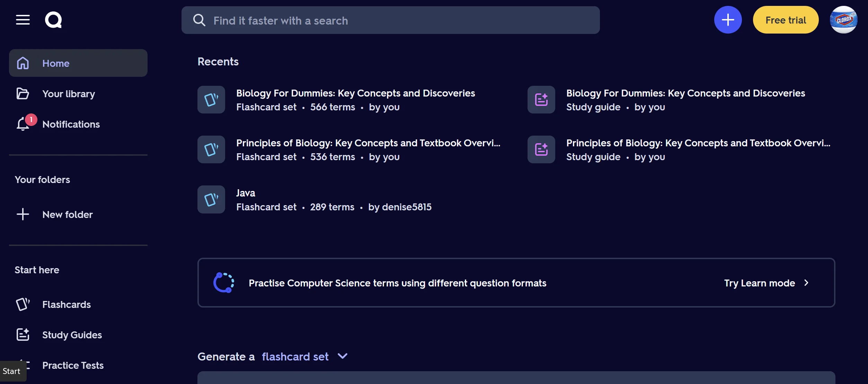Open Principles of Biology study guide title
This screenshot has height=384, width=868.
698,143
